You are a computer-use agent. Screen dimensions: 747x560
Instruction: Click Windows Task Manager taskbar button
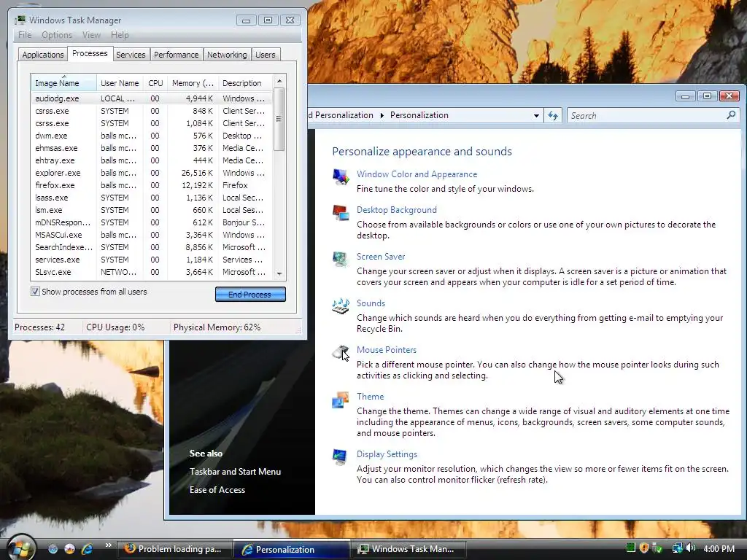point(408,549)
